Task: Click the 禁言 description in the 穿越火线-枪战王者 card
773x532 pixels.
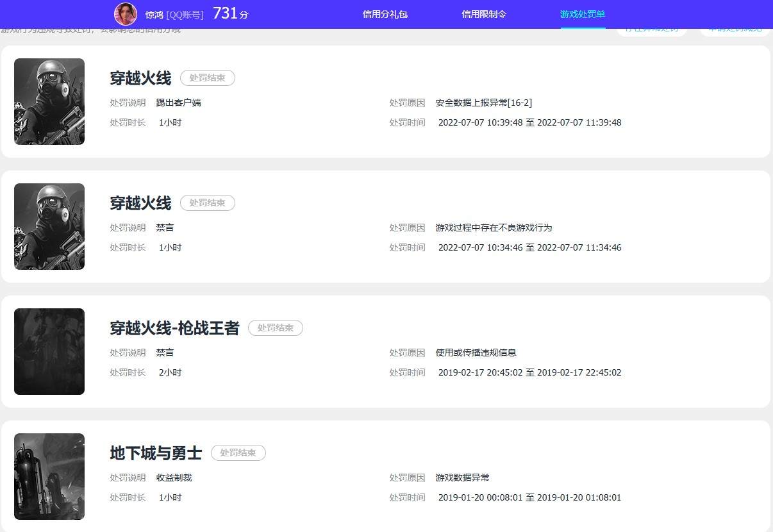Action: pos(165,353)
